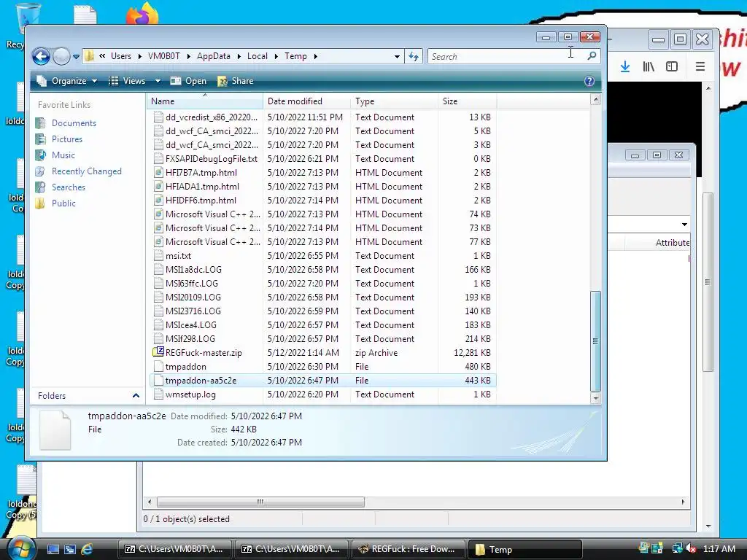747x560 pixels.
Task: Select msi.txt file icon
Action: coord(158,256)
